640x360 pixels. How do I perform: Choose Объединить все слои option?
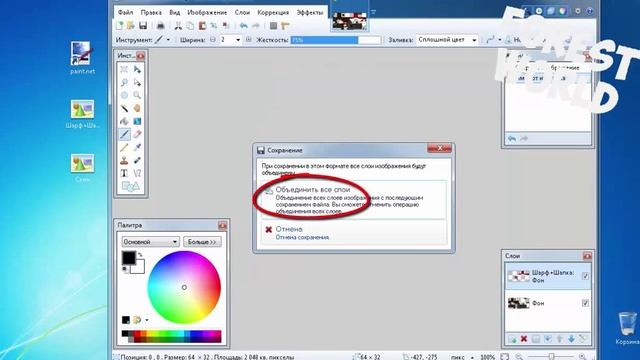coord(353,200)
